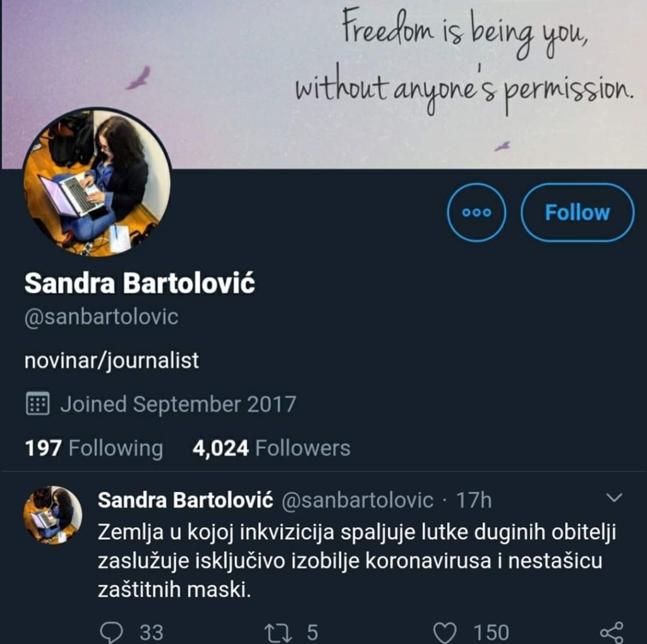Click the calendar icon beside Joined September 2017
This screenshot has height=644, width=647.
click(x=37, y=403)
